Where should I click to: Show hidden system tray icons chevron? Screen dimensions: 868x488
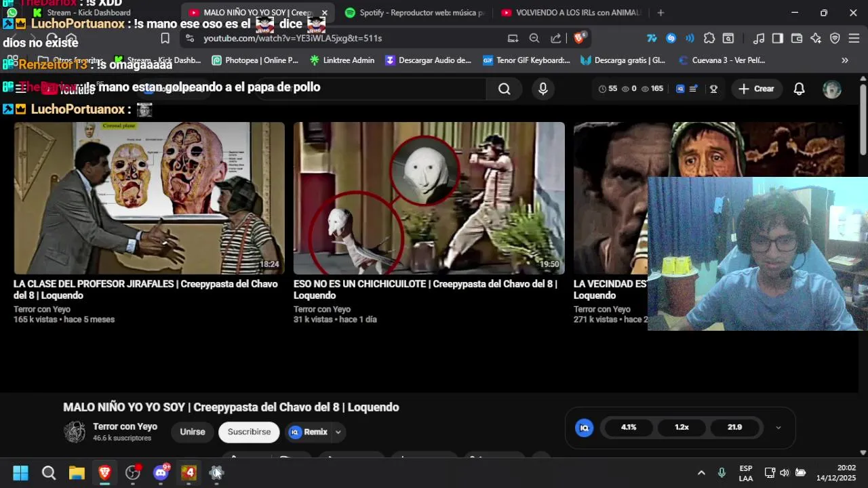pos(701,472)
